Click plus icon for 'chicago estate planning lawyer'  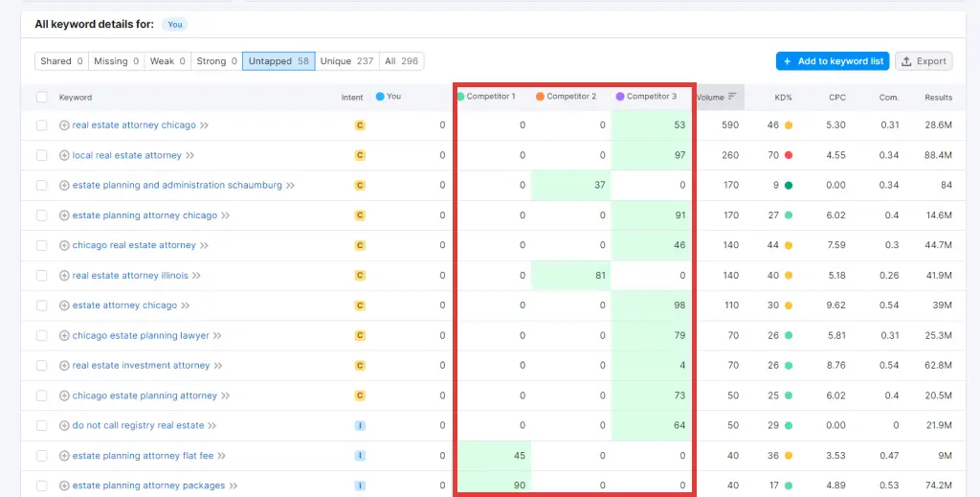tap(64, 335)
